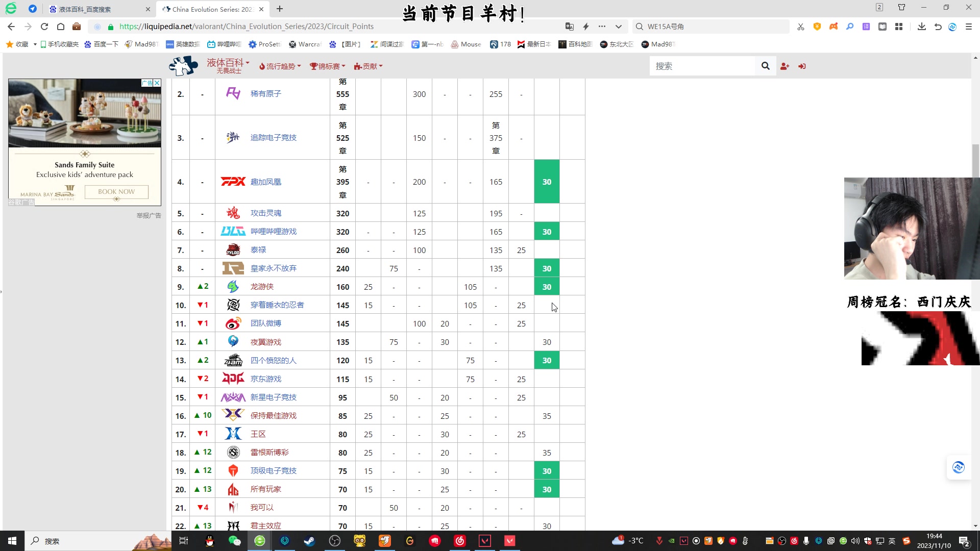Click the green 30 cell in 龙游侠 row

547,287
